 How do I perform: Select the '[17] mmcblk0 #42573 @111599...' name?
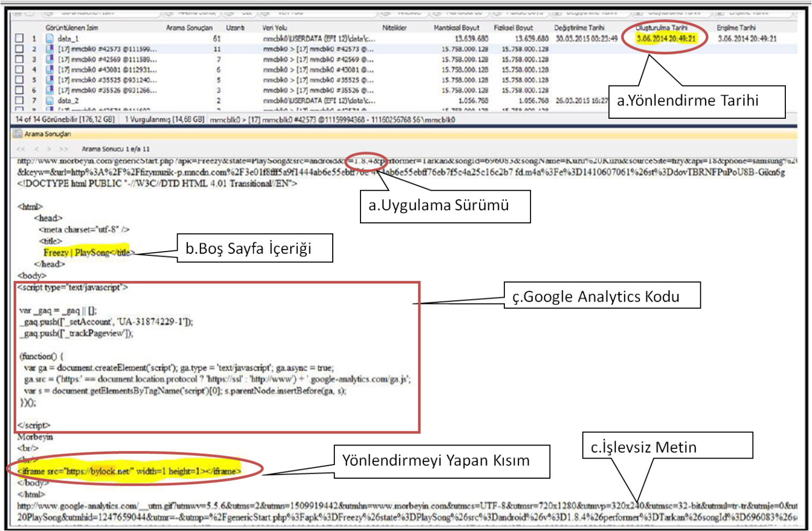(107, 49)
